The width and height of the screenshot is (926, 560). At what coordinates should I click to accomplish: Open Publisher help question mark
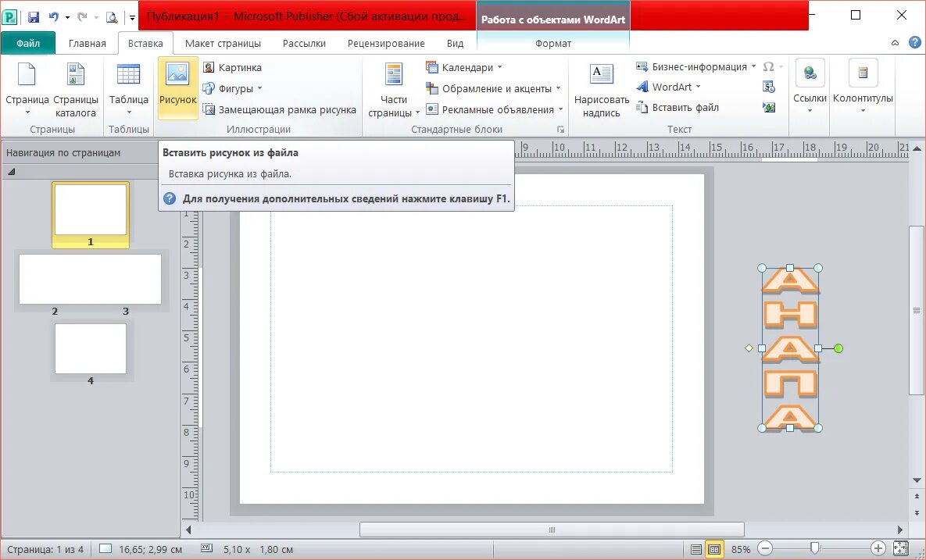click(915, 42)
